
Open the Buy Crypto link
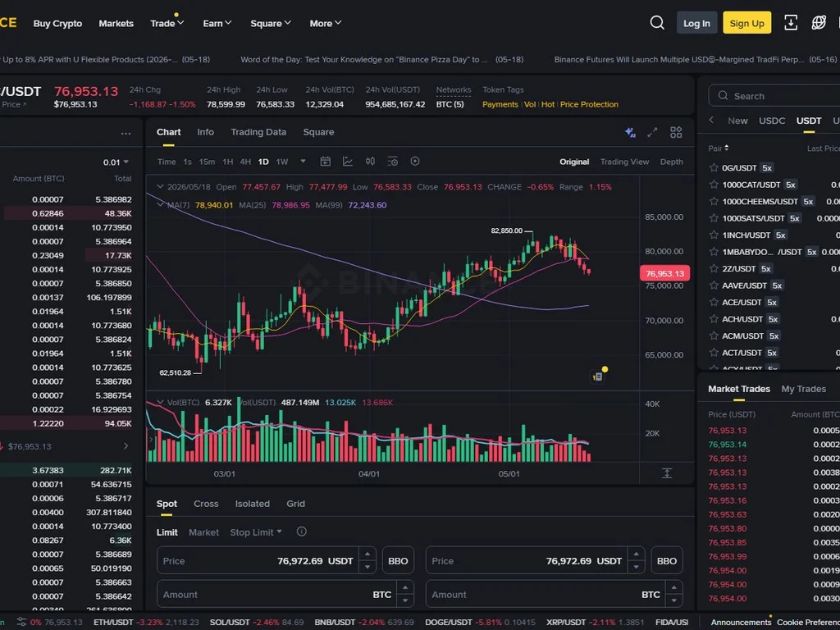point(57,23)
